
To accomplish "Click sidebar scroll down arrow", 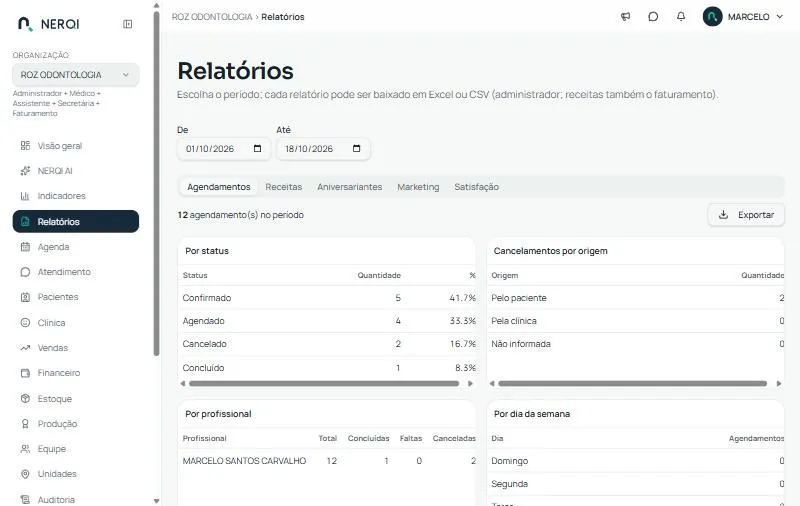I will pos(156,501).
